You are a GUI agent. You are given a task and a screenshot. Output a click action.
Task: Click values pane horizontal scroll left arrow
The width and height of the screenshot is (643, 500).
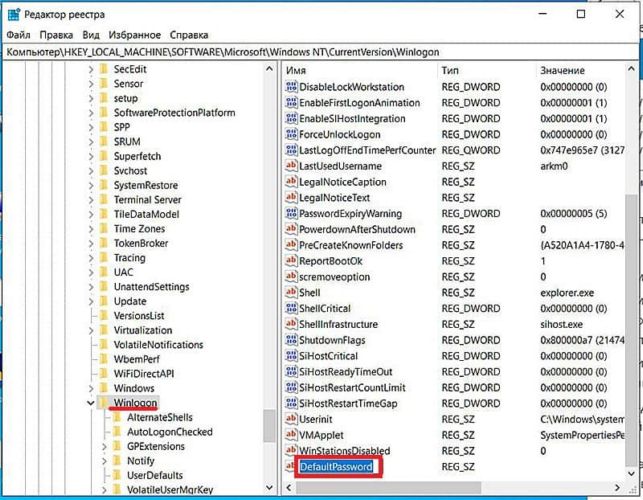[289, 488]
